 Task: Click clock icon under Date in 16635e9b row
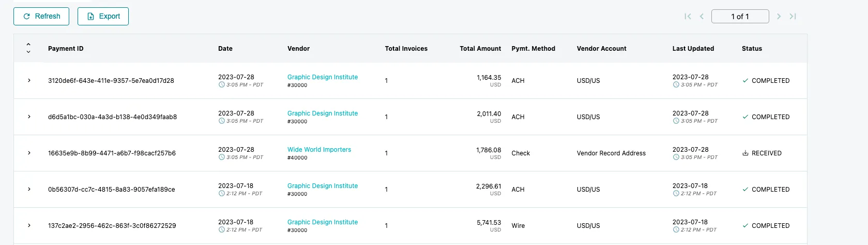221,157
